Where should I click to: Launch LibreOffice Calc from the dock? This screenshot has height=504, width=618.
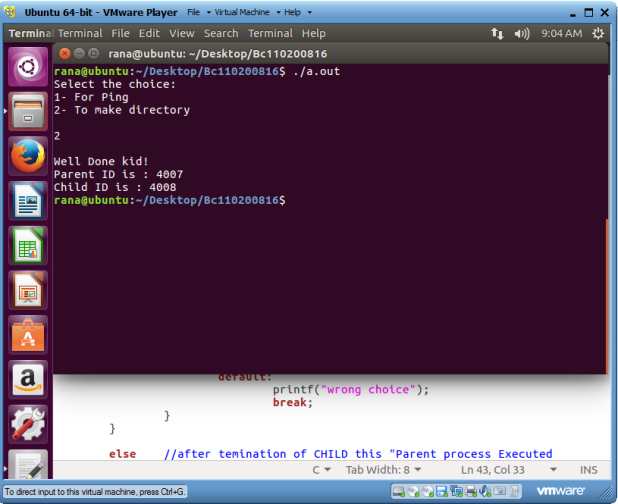(x=28, y=245)
